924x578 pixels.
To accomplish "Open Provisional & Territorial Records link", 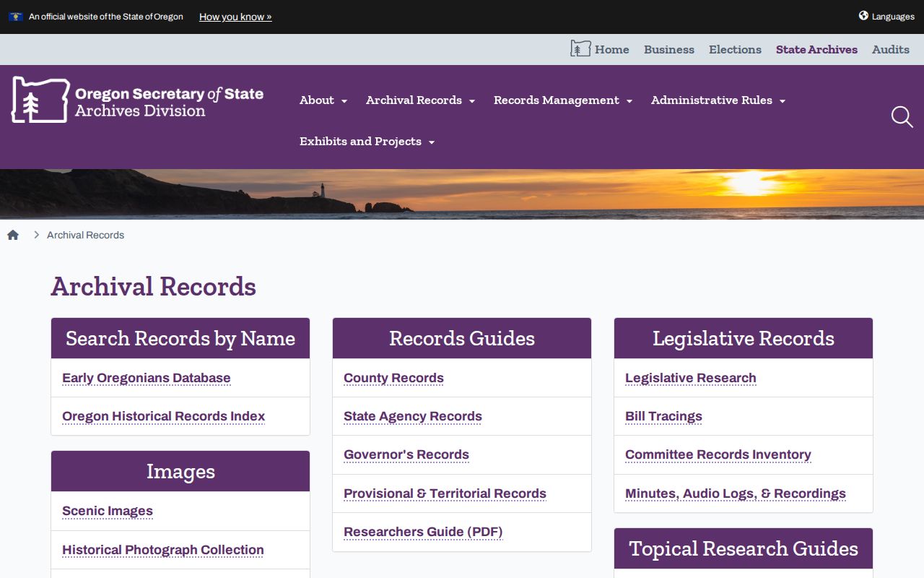I will coord(445,493).
